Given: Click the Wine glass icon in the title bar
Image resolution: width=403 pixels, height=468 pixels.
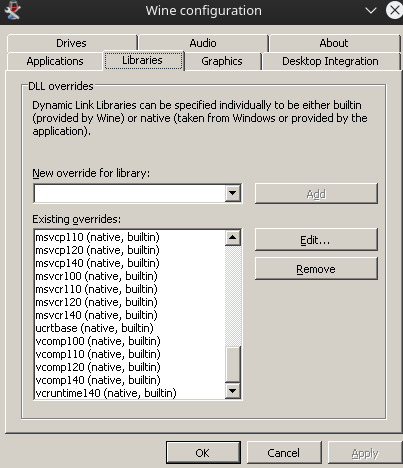Looking at the screenshot, I should pyautogui.click(x=13, y=10).
